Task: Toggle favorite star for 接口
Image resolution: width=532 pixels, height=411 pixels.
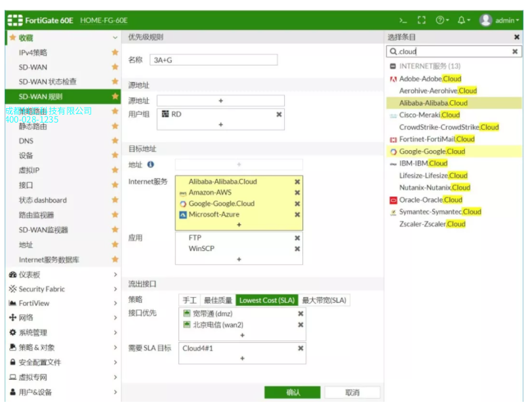Action: coord(115,185)
